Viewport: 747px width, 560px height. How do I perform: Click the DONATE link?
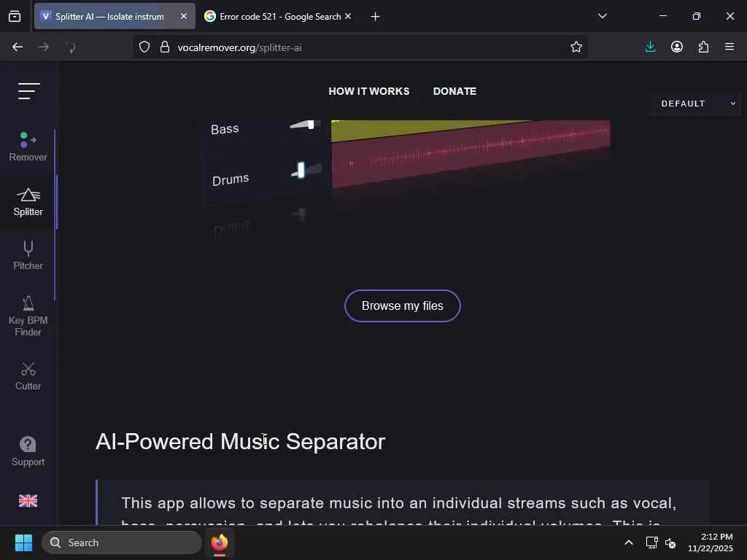(x=454, y=91)
